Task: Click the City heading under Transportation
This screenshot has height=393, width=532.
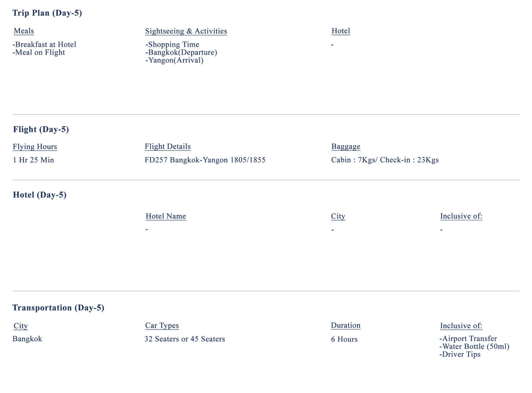Action: coord(21,326)
